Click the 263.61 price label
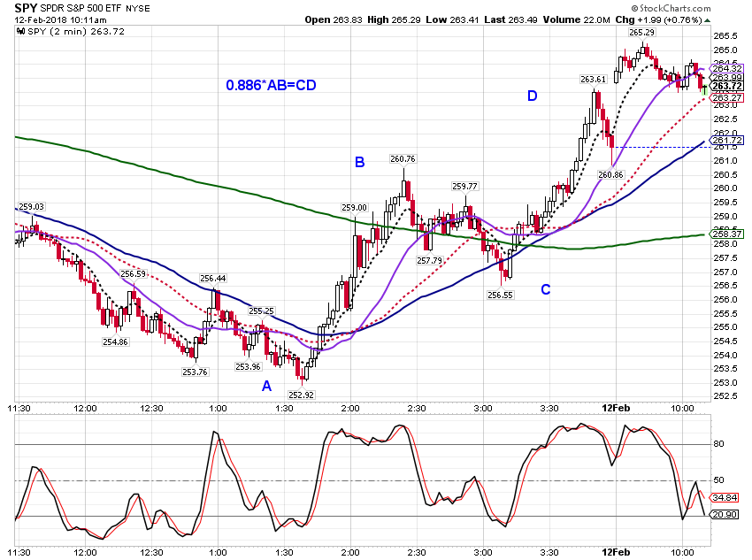This screenshot has height=560, width=752. pos(594,79)
